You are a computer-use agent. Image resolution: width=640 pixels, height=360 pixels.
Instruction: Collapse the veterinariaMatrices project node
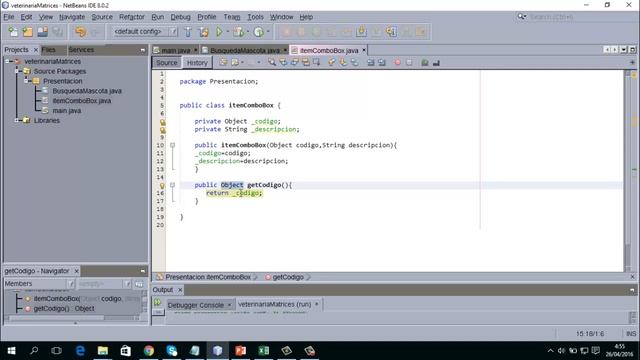tap(7, 61)
